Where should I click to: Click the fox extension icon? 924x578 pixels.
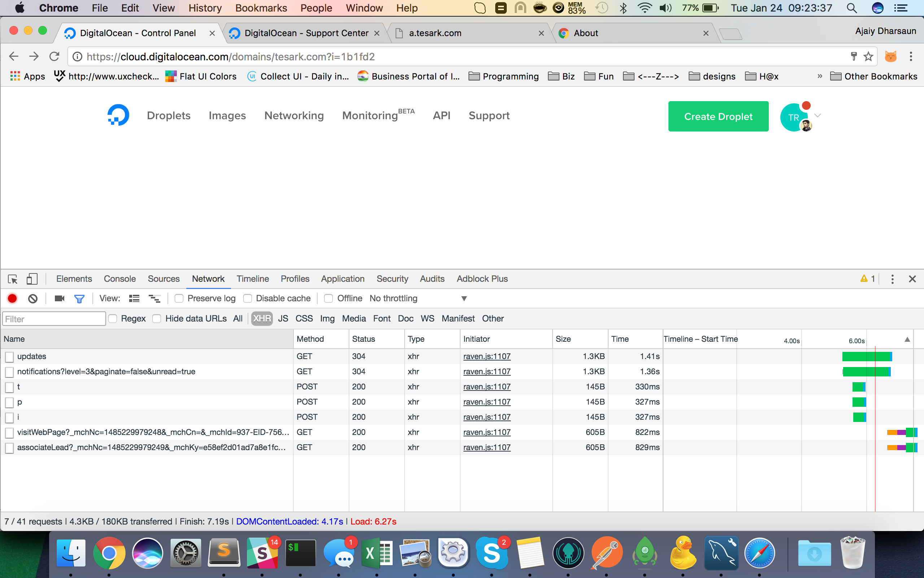click(891, 57)
